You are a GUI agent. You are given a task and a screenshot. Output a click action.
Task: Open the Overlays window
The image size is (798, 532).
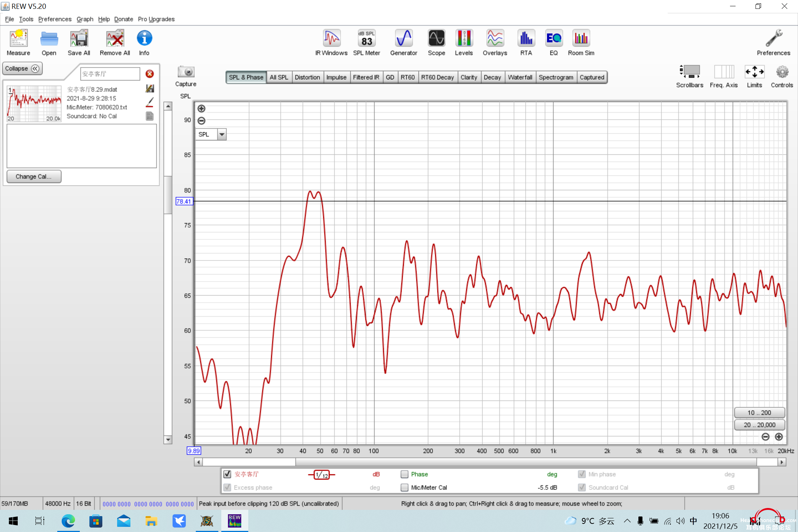pos(495,38)
